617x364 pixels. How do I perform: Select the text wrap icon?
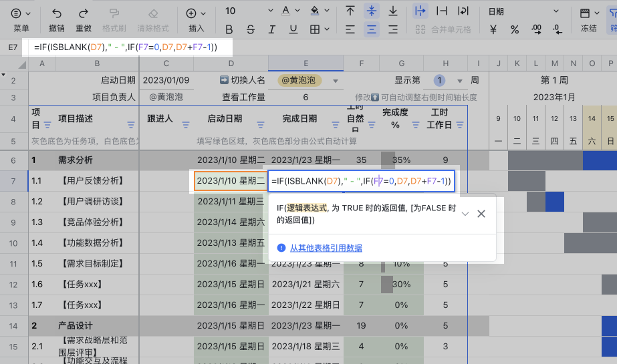click(x=463, y=11)
